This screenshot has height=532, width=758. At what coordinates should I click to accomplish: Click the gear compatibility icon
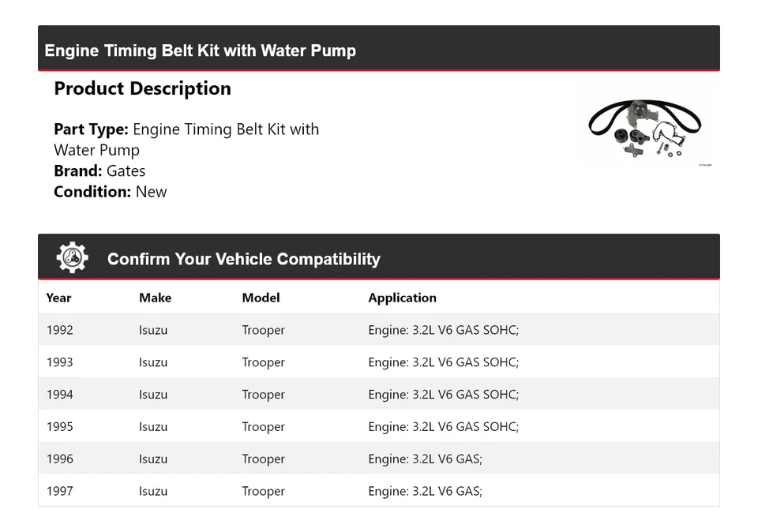tap(72, 258)
